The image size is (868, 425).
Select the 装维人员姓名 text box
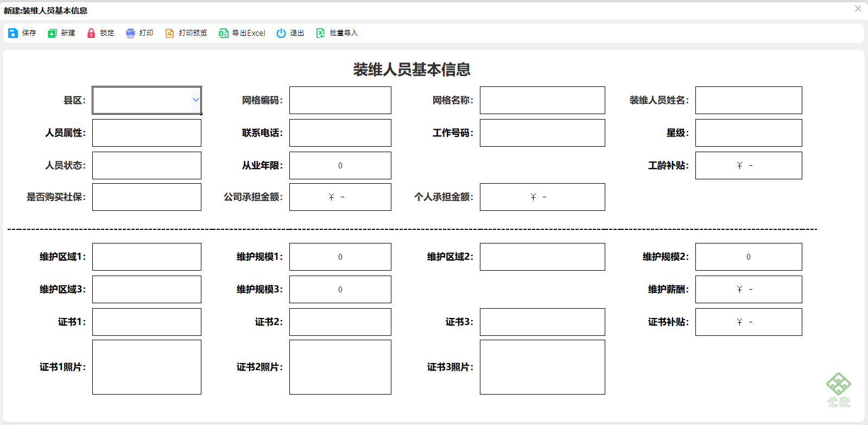tap(749, 101)
